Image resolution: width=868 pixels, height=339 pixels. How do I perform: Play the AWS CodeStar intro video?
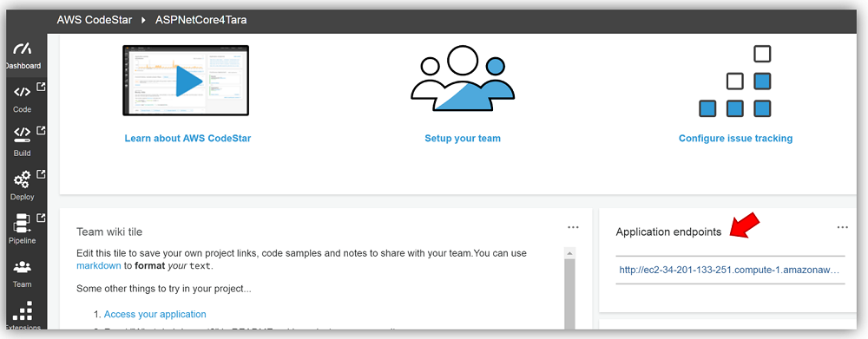186,81
